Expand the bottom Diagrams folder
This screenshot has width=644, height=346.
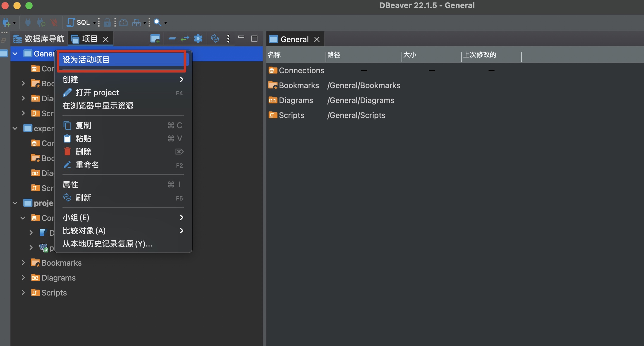tap(23, 278)
